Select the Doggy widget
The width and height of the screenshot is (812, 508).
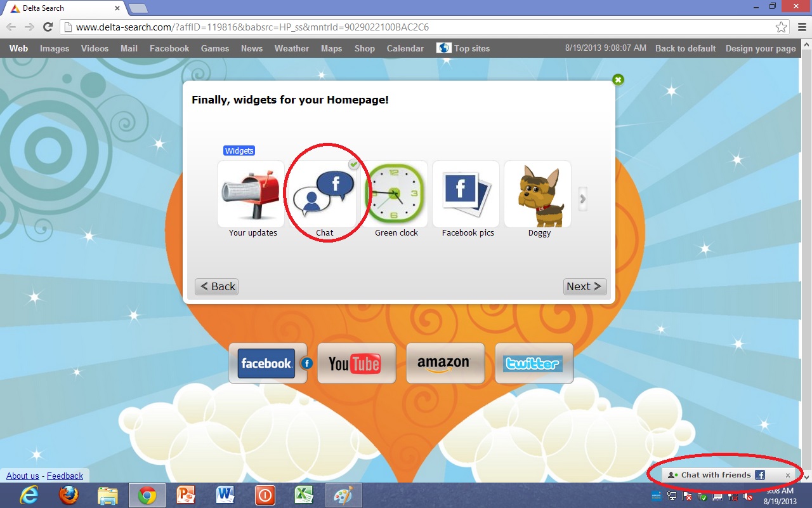click(x=538, y=194)
